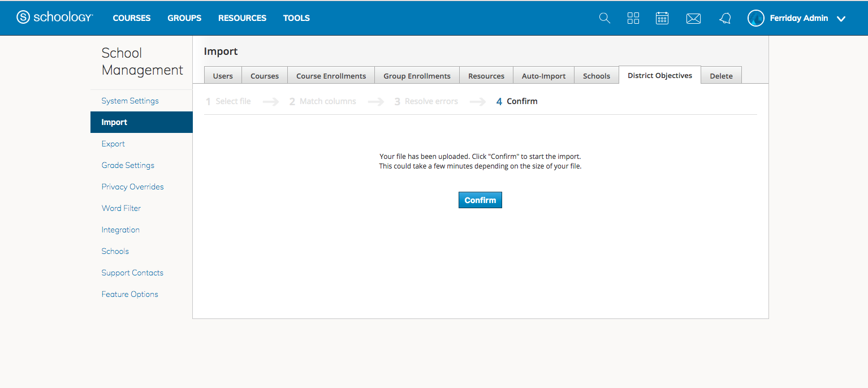Open the Groups menu in header

(x=184, y=18)
